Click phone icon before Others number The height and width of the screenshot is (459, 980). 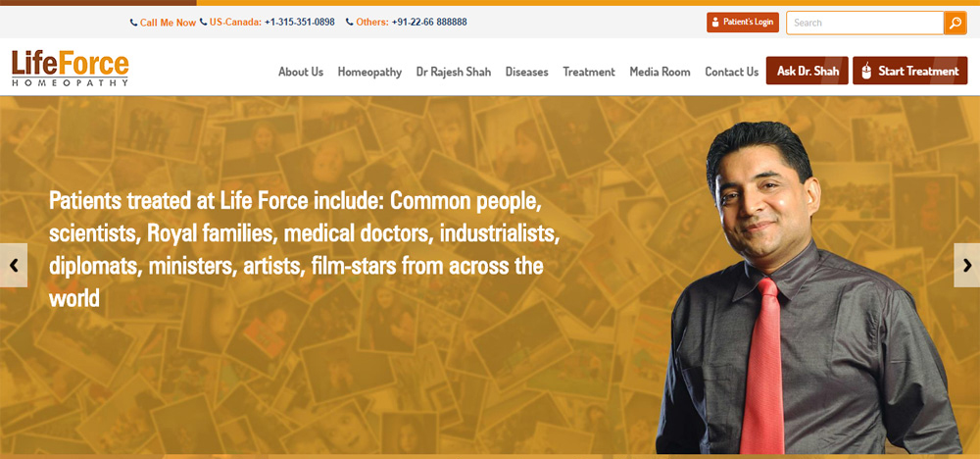click(350, 22)
